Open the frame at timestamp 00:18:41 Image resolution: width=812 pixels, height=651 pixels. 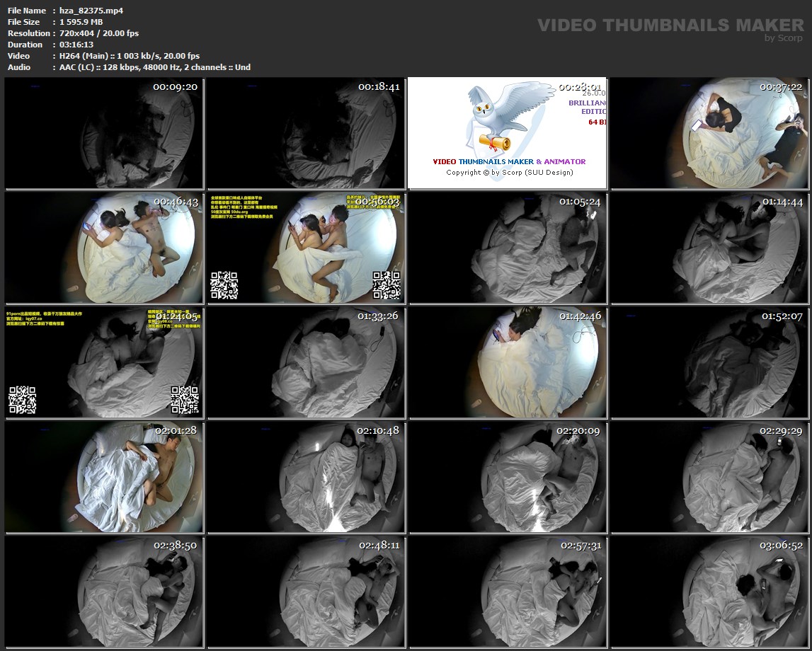[x=306, y=133]
